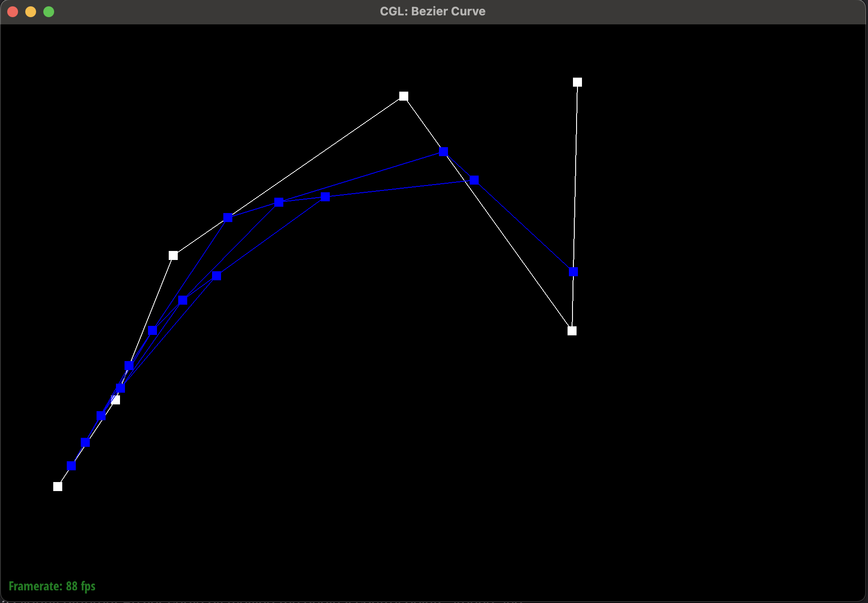Viewport: 868px width, 603px height.
Task: Select the blue point just right of the top-center descending line
Action: click(x=474, y=180)
